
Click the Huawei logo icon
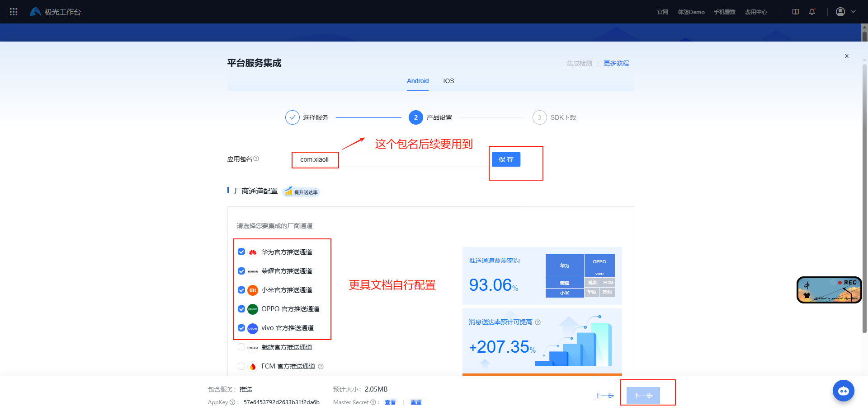(253, 252)
